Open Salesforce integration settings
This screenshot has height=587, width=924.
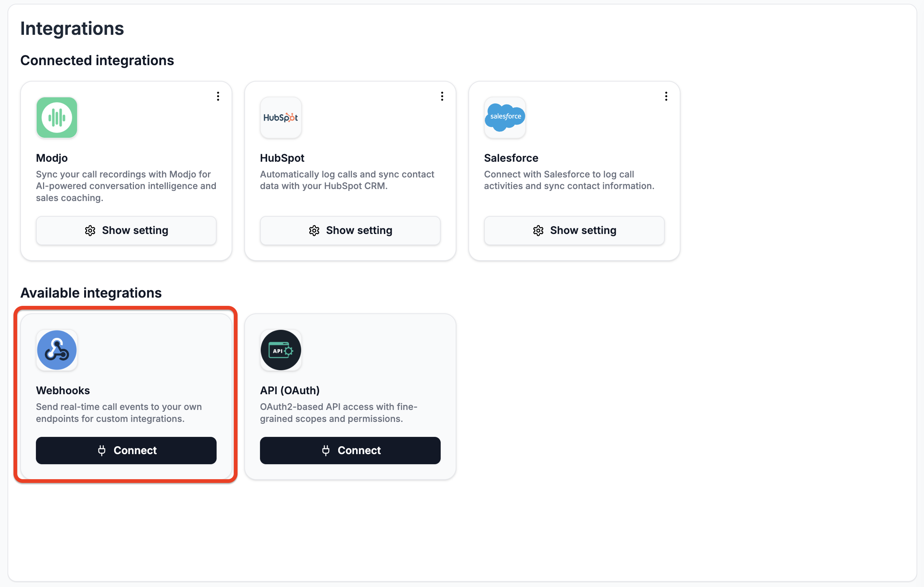pos(574,230)
